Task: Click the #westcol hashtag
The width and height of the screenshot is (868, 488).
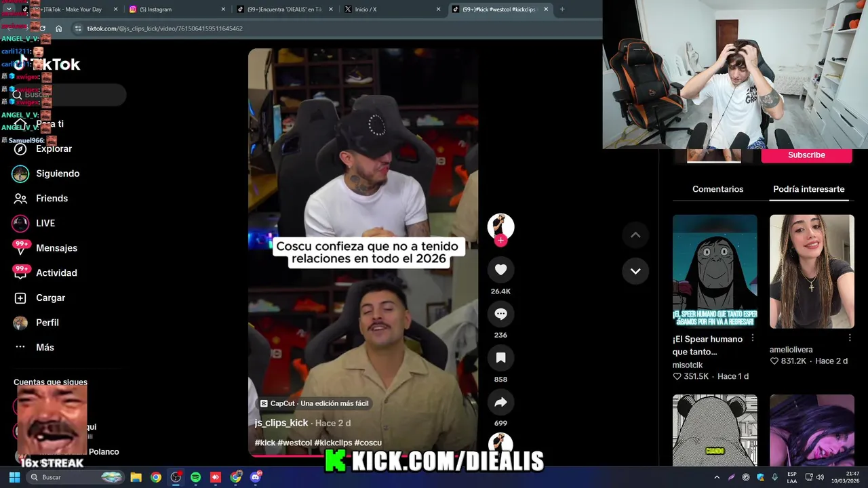Action: coord(294,443)
